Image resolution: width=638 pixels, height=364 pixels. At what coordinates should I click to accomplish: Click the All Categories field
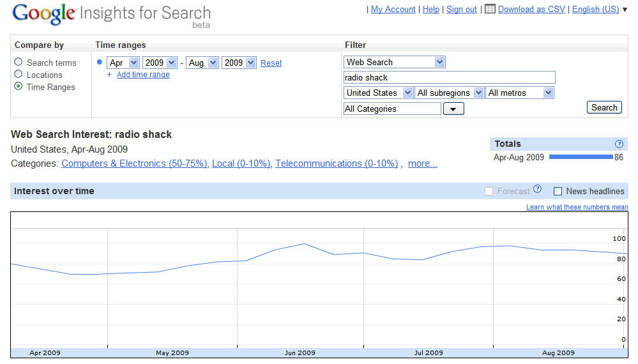tap(392, 109)
